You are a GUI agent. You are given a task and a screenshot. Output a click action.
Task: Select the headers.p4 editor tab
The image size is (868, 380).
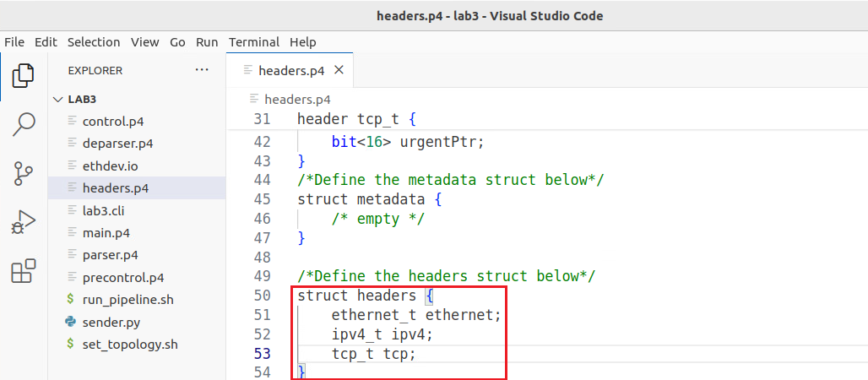(290, 70)
